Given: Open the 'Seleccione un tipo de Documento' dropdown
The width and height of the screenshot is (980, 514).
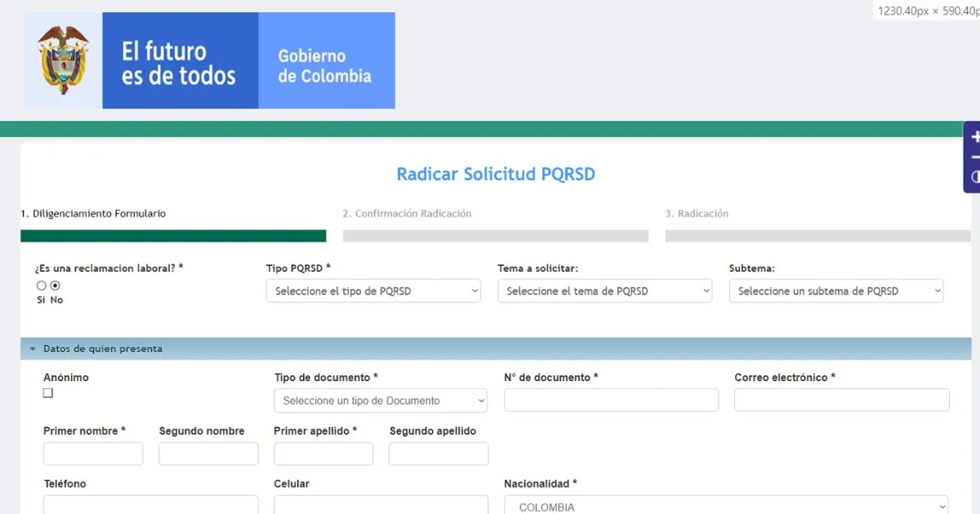Looking at the screenshot, I should click(381, 401).
